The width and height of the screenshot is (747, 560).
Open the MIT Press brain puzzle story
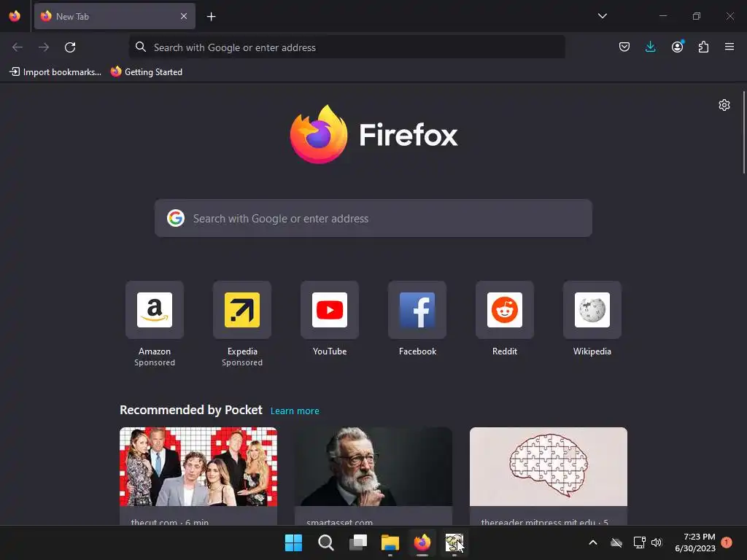click(549, 467)
